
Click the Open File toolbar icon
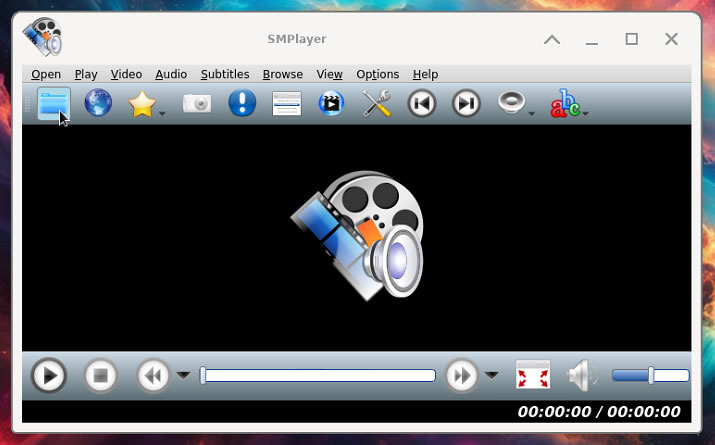pos(53,103)
